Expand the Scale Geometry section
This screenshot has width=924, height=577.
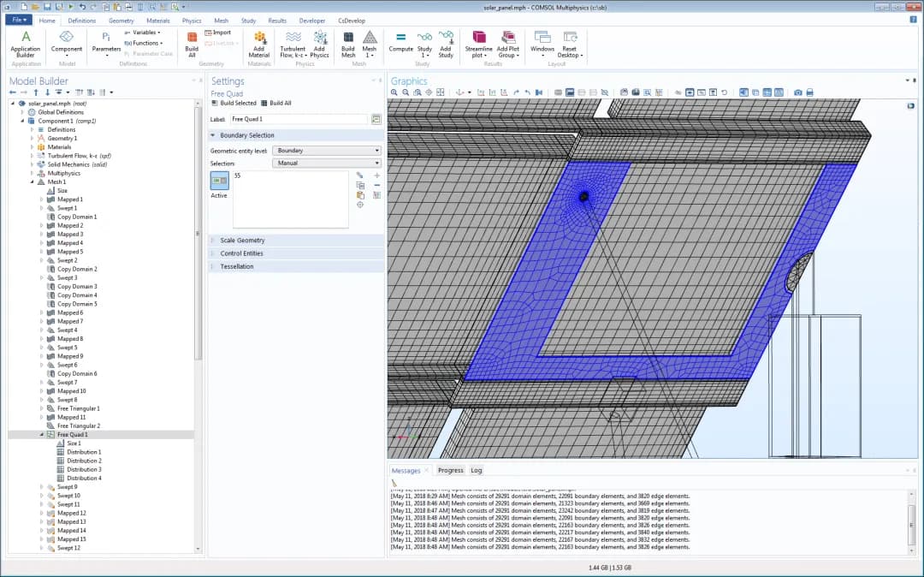coord(242,241)
